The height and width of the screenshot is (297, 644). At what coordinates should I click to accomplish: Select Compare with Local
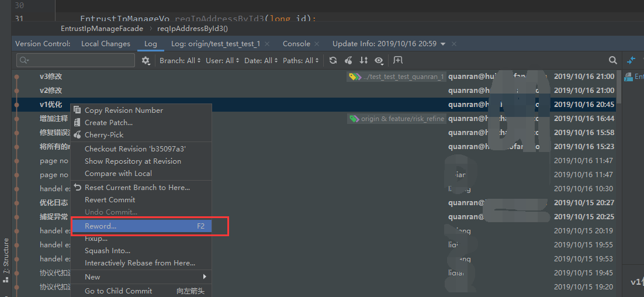point(141,174)
